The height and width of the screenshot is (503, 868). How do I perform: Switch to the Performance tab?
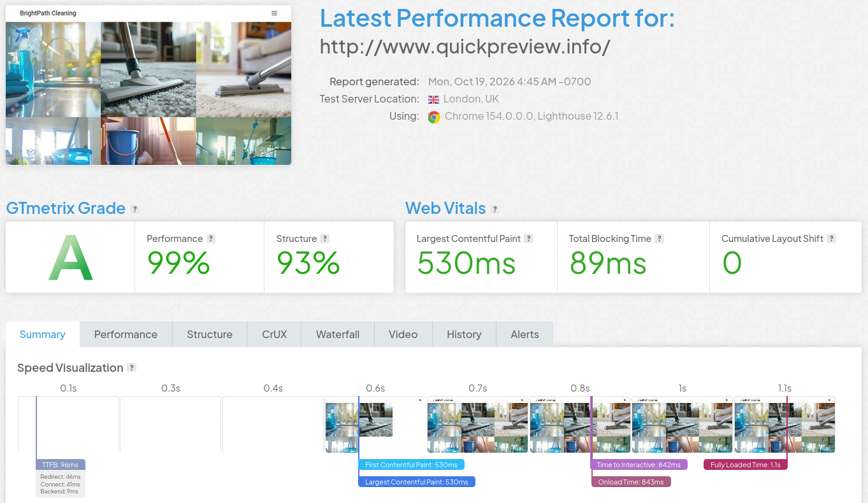[x=126, y=334]
